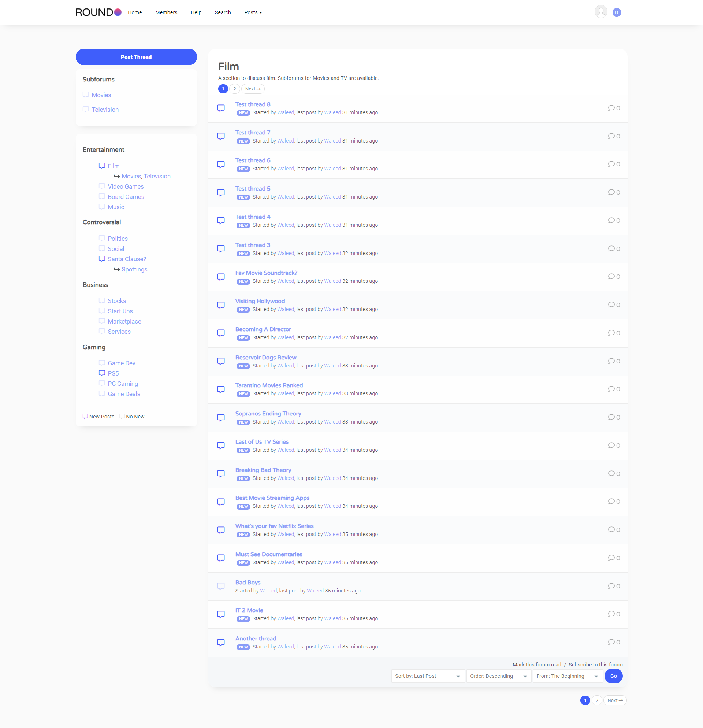Open the Tarantino Movies Ranked thread
Screen dimensions: 703x728
point(269,385)
